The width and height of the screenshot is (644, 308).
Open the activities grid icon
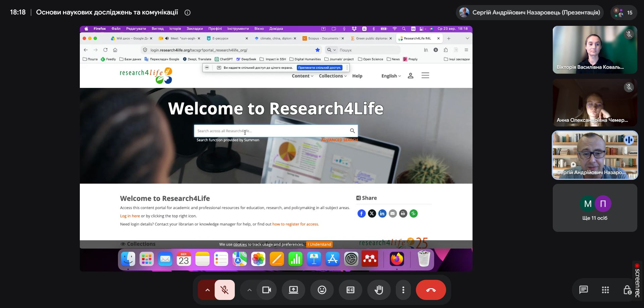605,290
